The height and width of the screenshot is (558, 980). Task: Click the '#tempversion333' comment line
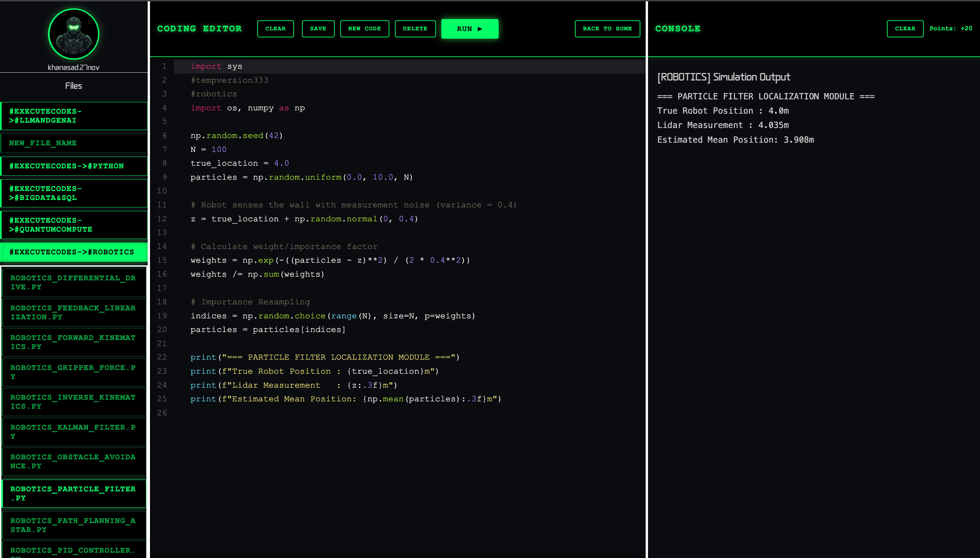(229, 80)
